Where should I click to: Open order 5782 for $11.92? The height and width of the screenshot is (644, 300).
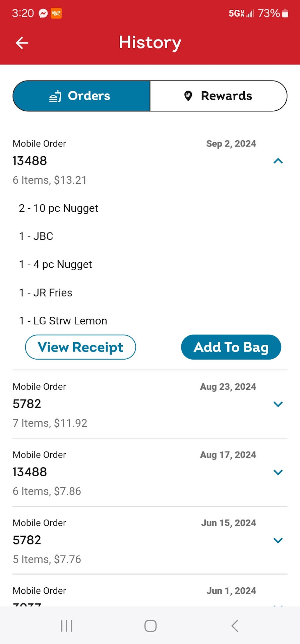[27, 404]
